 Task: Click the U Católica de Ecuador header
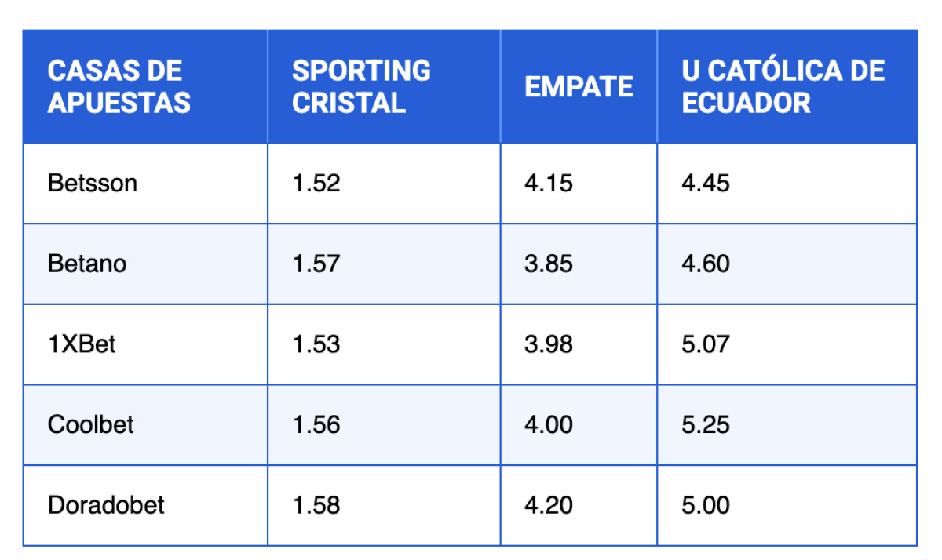point(783,86)
